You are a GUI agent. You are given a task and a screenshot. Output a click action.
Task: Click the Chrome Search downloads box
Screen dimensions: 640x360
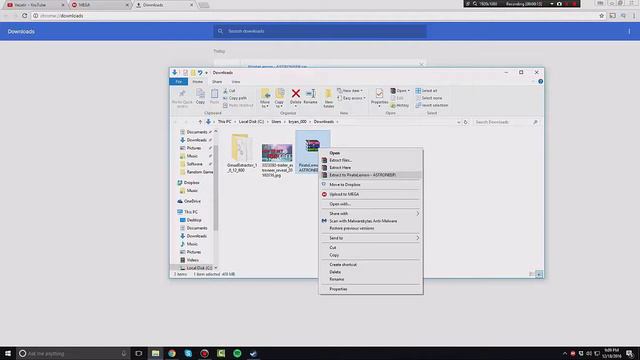[x=320, y=31]
